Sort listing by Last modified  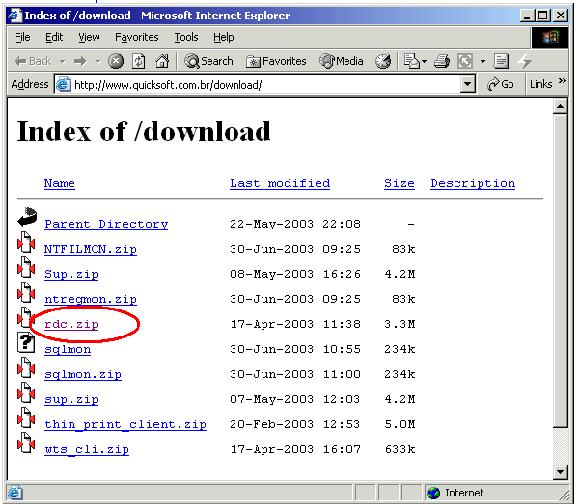click(x=280, y=183)
